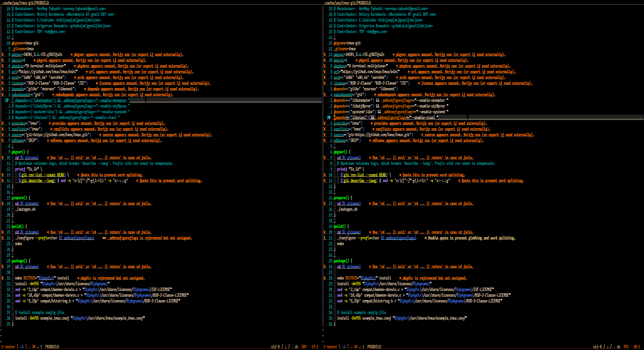Click the 30% scroll position in left statusline
644x350 pixels.
click(304, 347)
